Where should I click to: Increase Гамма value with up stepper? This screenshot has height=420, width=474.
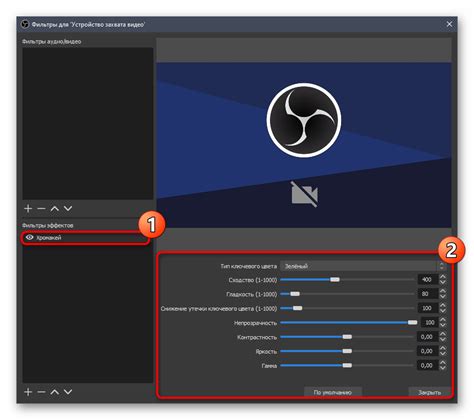(x=443, y=363)
